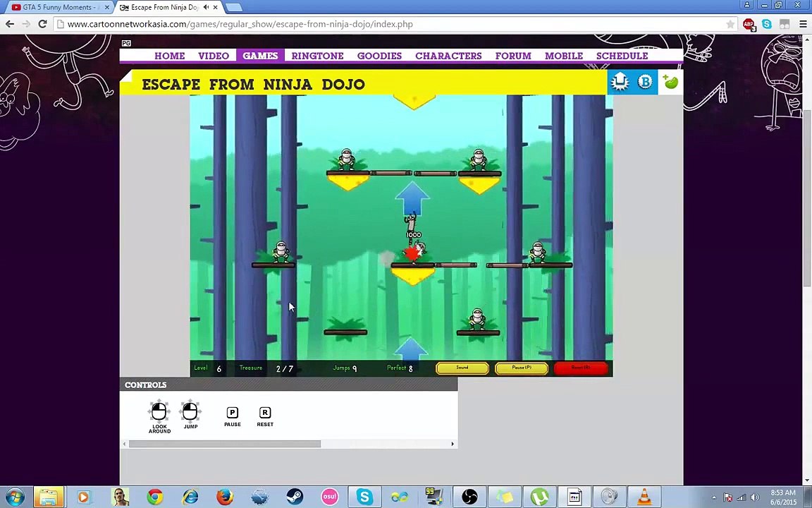This screenshot has width=812, height=508.
Task: Open the CHARACTERS menu item
Action: pyautogui.click(x=448, y=56)
